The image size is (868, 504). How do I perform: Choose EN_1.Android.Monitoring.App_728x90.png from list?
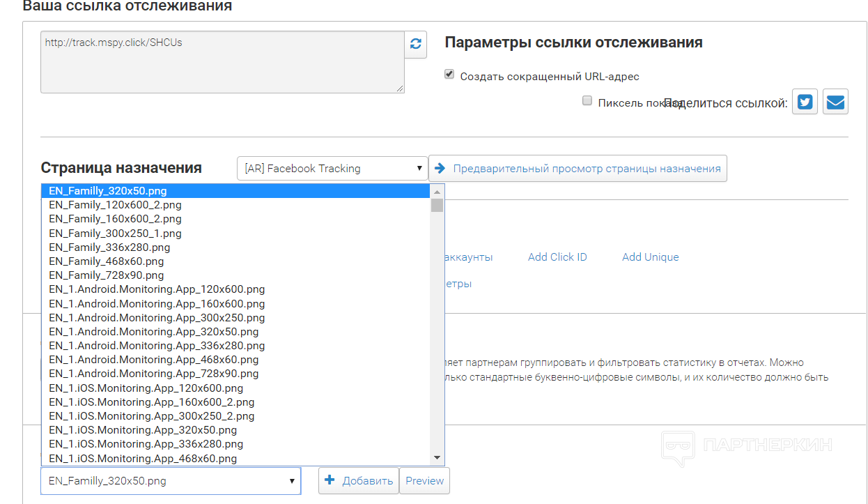[x=153, y=374]
